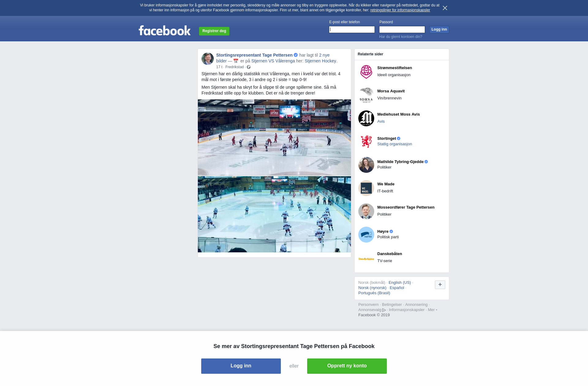The height and width of the screenshot is (386, 588).
Task: Switch language to English (US)
Action: tap(400, 283)
